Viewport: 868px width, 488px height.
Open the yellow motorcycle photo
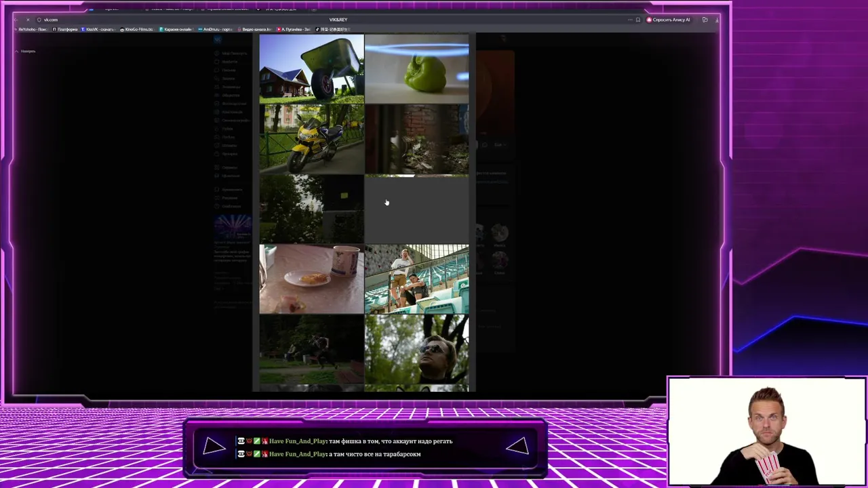pyautogui.click(x=311, y=139)
